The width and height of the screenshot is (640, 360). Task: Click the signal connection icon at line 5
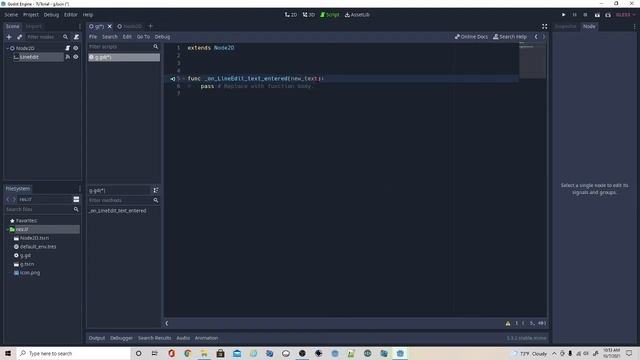(173, 79)
